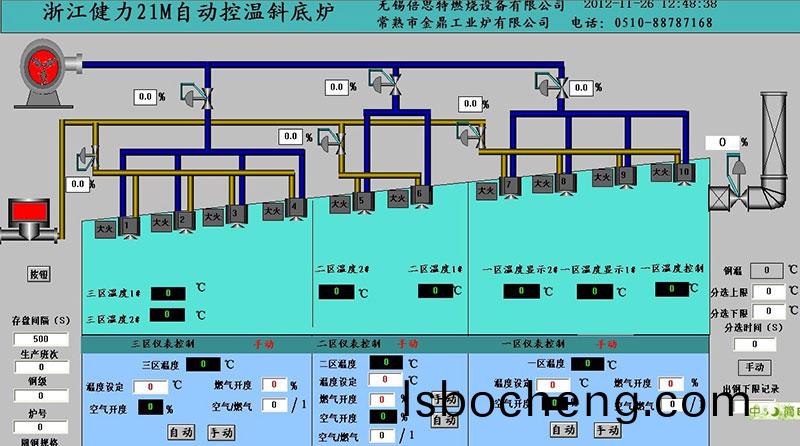Click zone 3 空气开度 black readout

[x=151, y=407]
